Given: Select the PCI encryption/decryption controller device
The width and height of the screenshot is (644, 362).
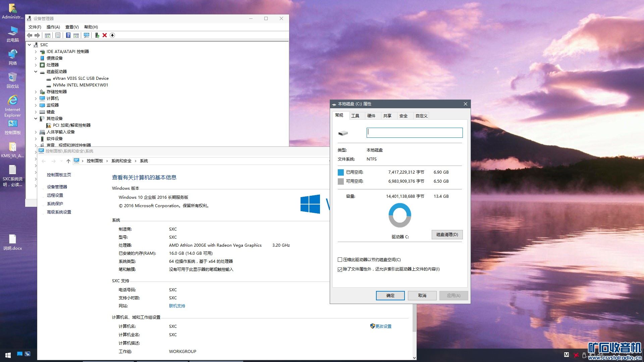Looking at the screenshot, I should 71,125.
